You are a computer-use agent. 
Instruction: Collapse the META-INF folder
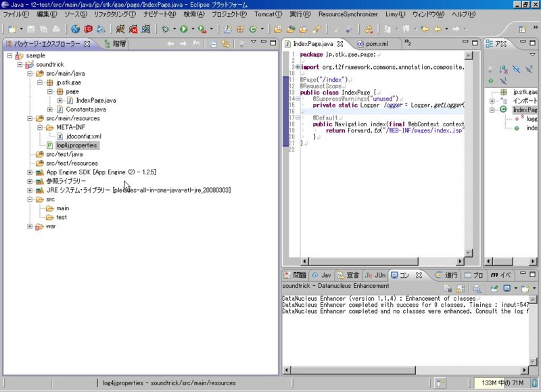[x=40, y=127]
